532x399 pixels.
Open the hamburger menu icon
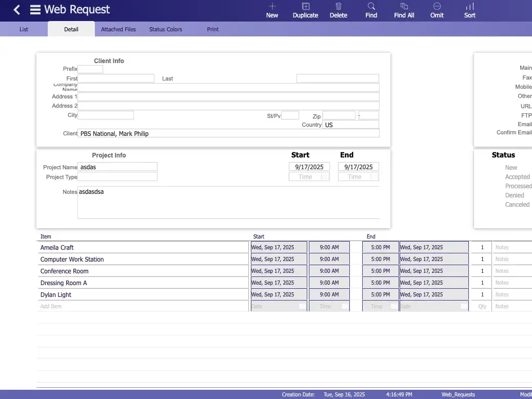35,10
